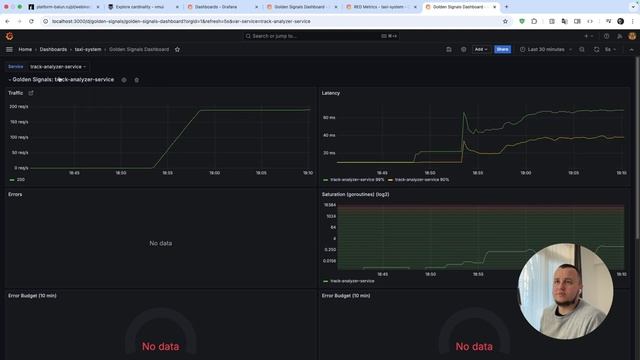Click the Search or jump to field

(x=320, y=36)
